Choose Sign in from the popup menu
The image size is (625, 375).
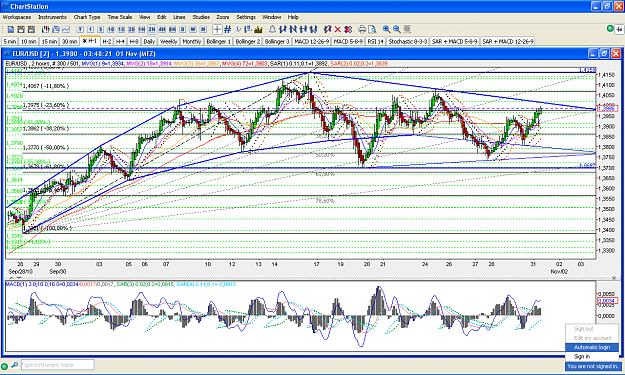click(592, 356)
